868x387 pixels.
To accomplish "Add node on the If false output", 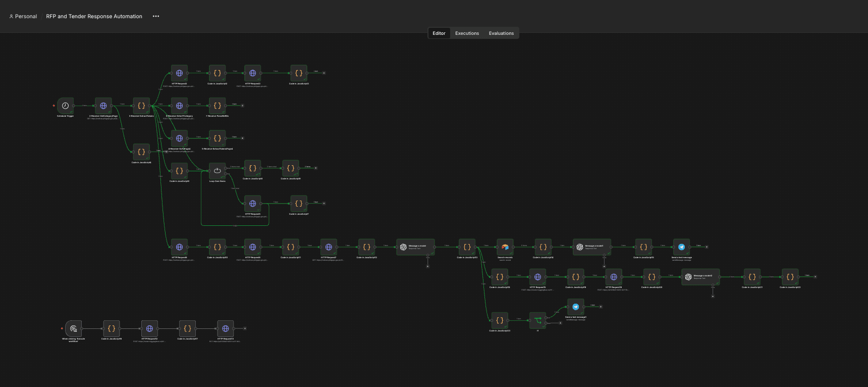I will click(x=560, y=323).
